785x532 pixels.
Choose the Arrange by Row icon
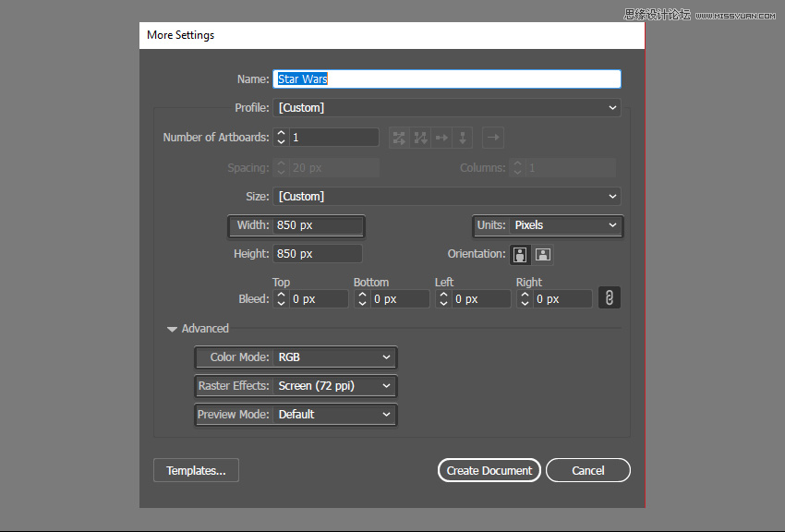[x=441, y=138]
